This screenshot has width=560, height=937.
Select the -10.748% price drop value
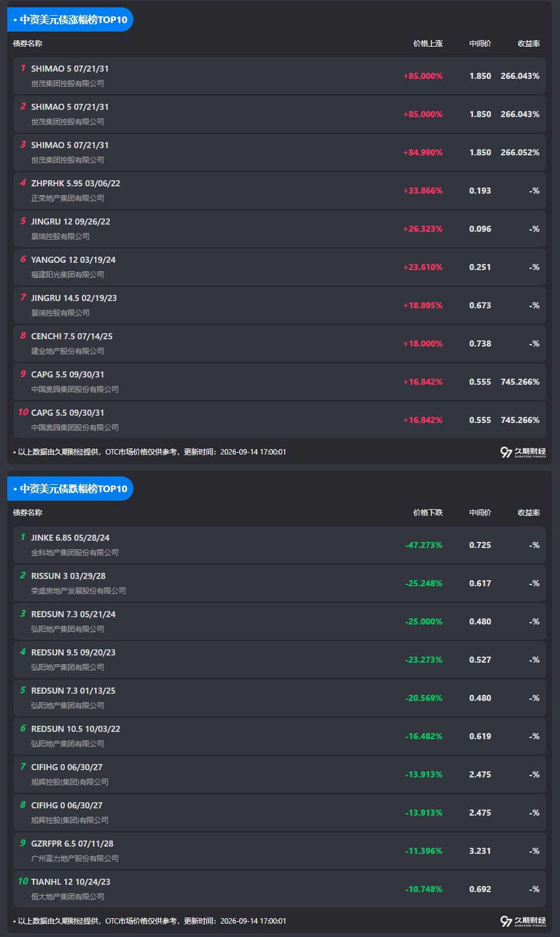[x=424, y=889]
